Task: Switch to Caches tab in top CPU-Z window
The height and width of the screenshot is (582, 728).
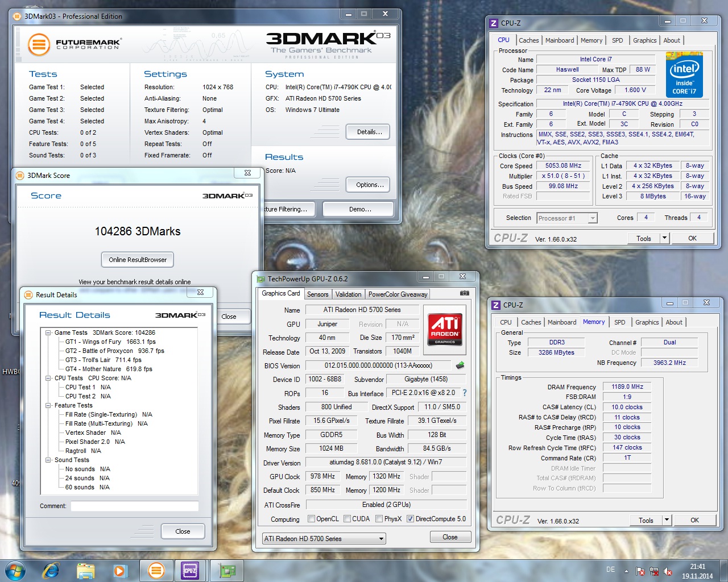Action: [528, 40]
